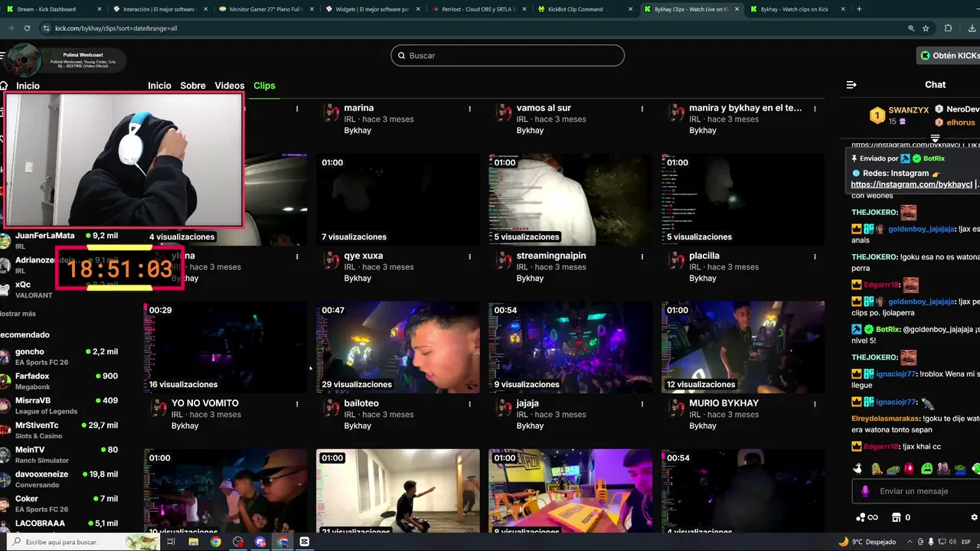980x551 pixels.
Task: Click 'SWANZYX' top gifter name
Action: (x=908, y=110)
